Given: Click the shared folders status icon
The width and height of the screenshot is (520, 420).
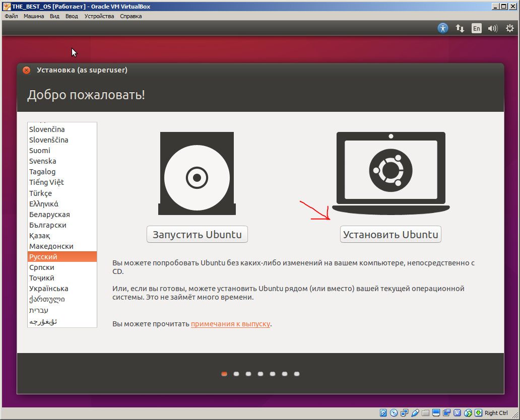Looking at the screenshot, I should click(425, 413).
